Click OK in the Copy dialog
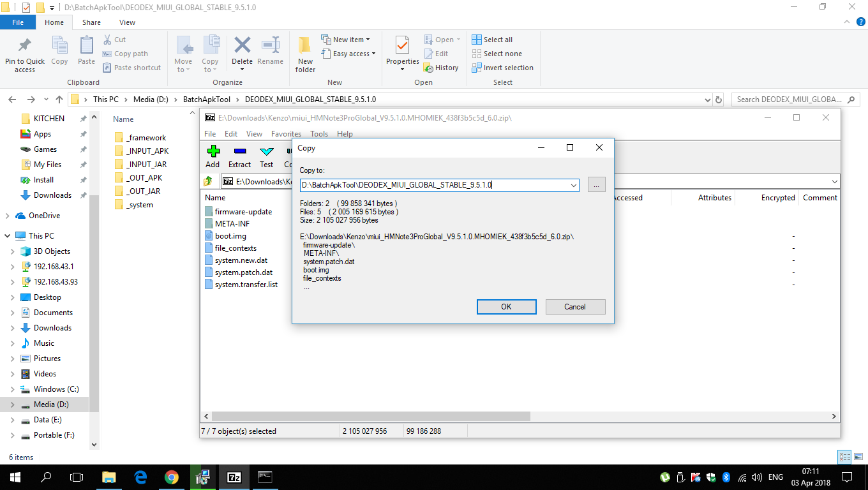The height and width of the screenshot is (490, 868). point(506,307)
